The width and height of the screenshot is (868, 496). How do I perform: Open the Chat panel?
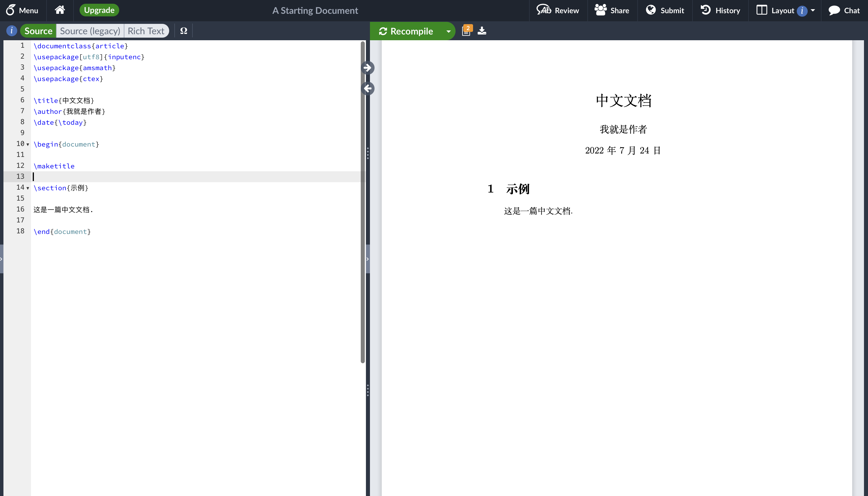tap(844, 11)
